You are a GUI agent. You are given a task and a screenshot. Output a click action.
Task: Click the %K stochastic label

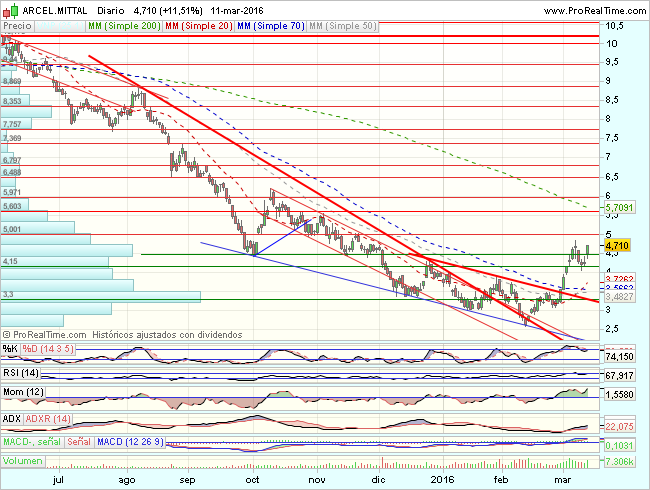(10, 349)
